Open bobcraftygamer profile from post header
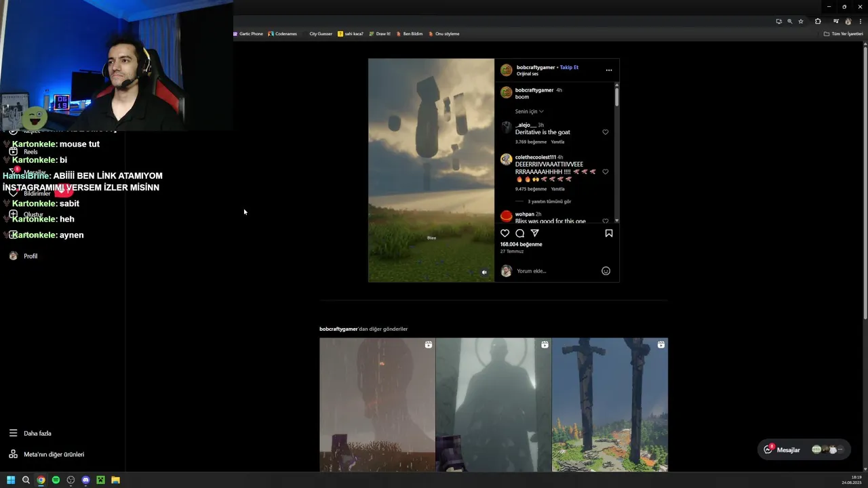The image size is (868, 488). point(536,67)
